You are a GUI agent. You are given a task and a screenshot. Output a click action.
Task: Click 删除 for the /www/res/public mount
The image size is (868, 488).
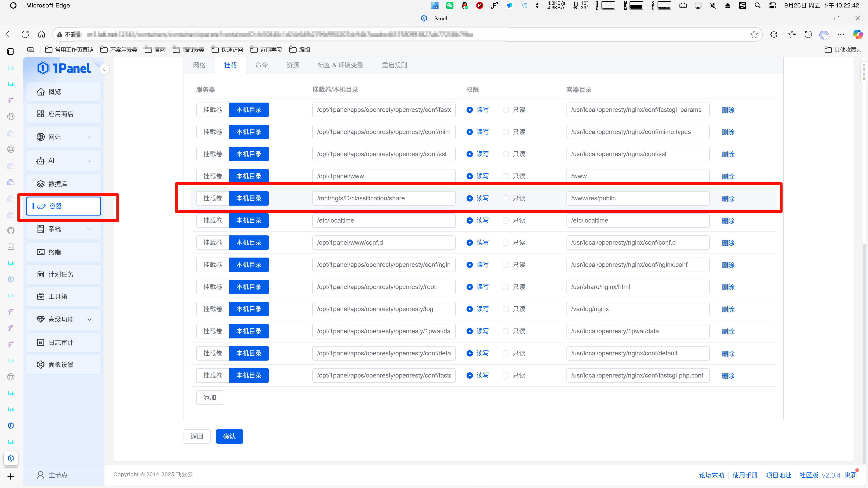(x=728, y=199)
